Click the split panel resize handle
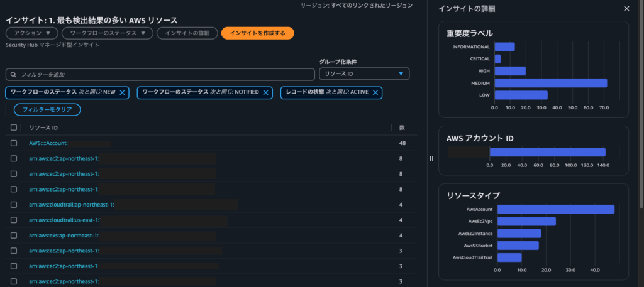The width and height of the screenshot is (644, 287). (x=431, y=159)
